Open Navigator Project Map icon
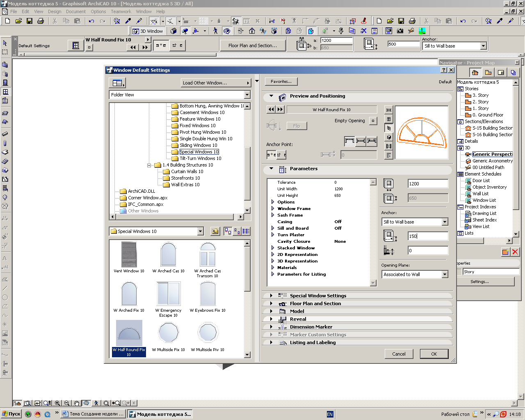525x420 pixels. (475, 73)
